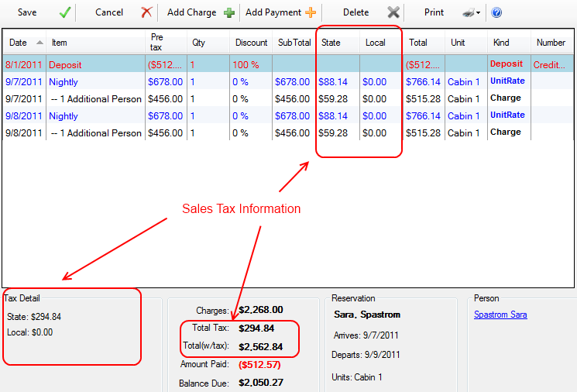Click the State: $294.84 tax detail

click(x=34, y=317)
